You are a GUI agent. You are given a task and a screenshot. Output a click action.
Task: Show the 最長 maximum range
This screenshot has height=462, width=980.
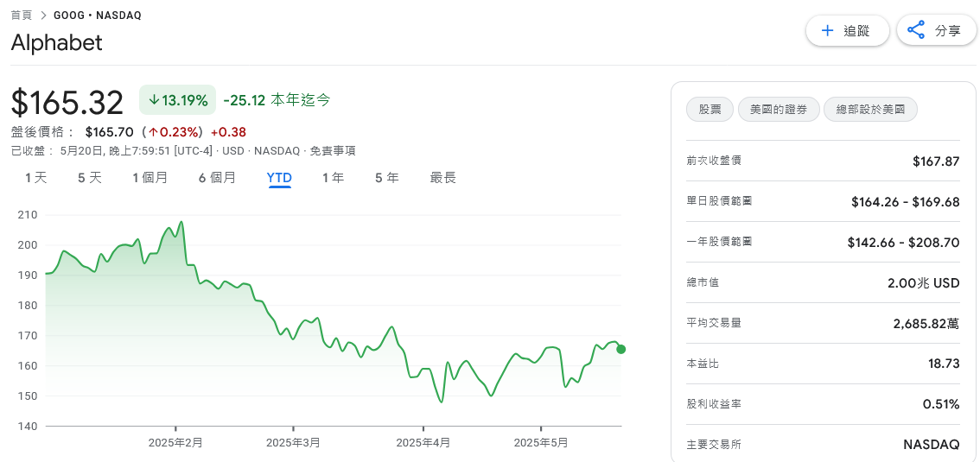(443, 178)
